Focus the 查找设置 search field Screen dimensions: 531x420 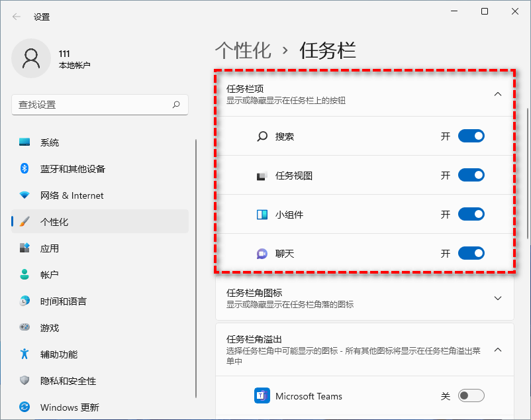click(x=100, y=105)
